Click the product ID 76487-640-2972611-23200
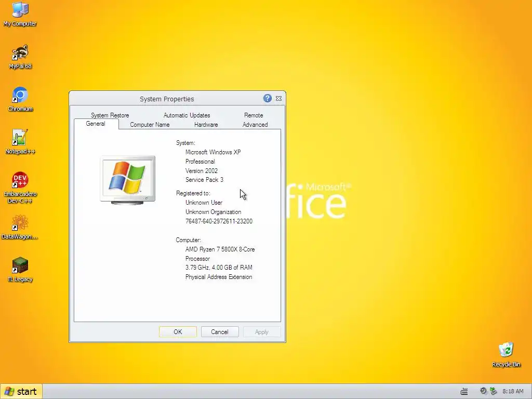 pyautogui.click(x=219, y=221)
